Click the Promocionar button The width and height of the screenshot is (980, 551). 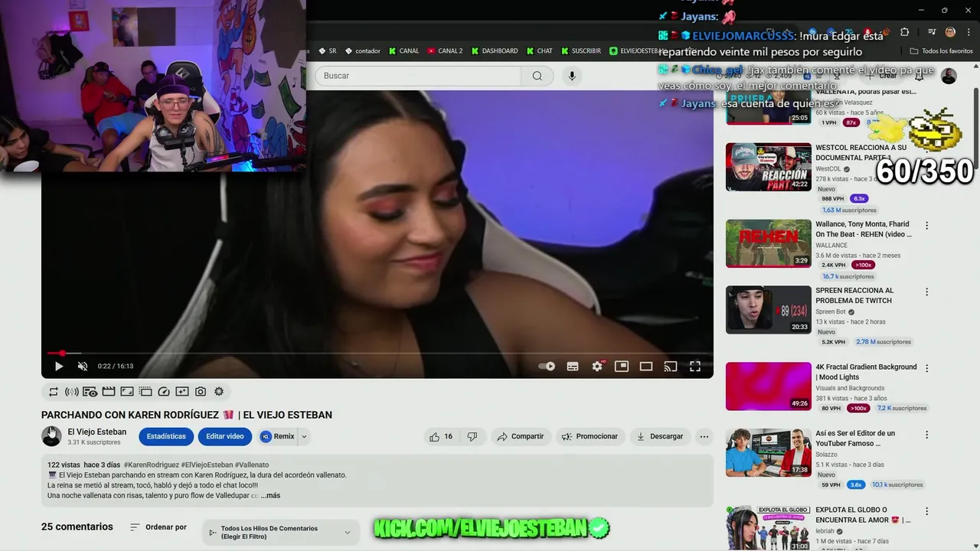[x=590, y=437]
